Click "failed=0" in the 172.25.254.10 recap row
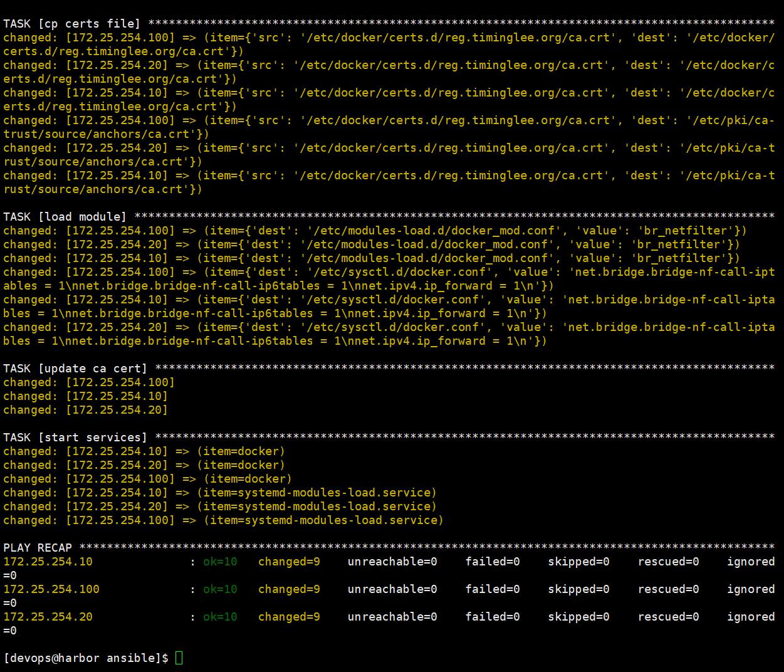This screenshot has width=784, height=672. click(493, 562)
